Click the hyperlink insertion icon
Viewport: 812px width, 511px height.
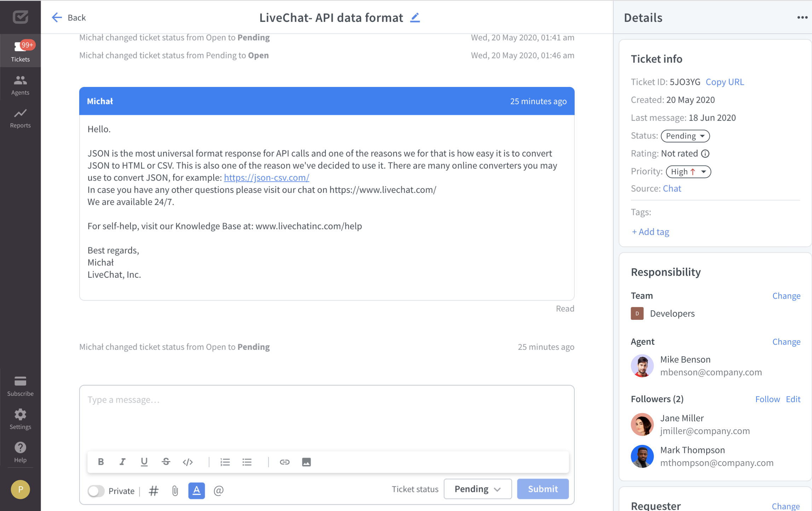click(x=285, y=462)
